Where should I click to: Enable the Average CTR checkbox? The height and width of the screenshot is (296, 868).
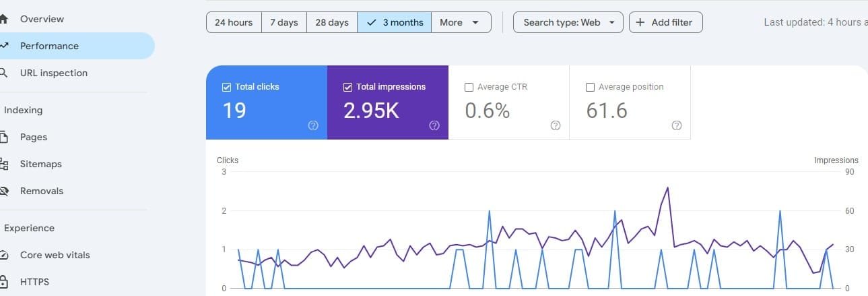(469, 87)
